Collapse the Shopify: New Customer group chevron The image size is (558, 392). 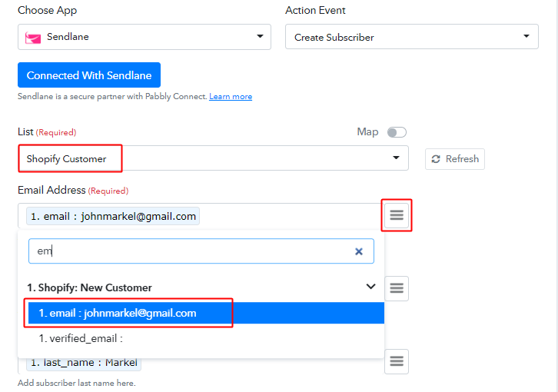(x=370, y=287)
